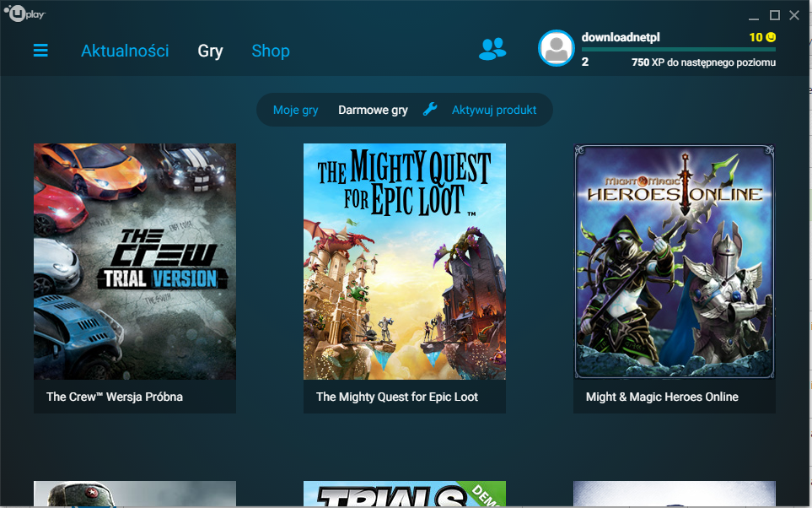Click the downloadnetpl username
Viewport: 812px width, 508px height.
[x=621, y=37]
